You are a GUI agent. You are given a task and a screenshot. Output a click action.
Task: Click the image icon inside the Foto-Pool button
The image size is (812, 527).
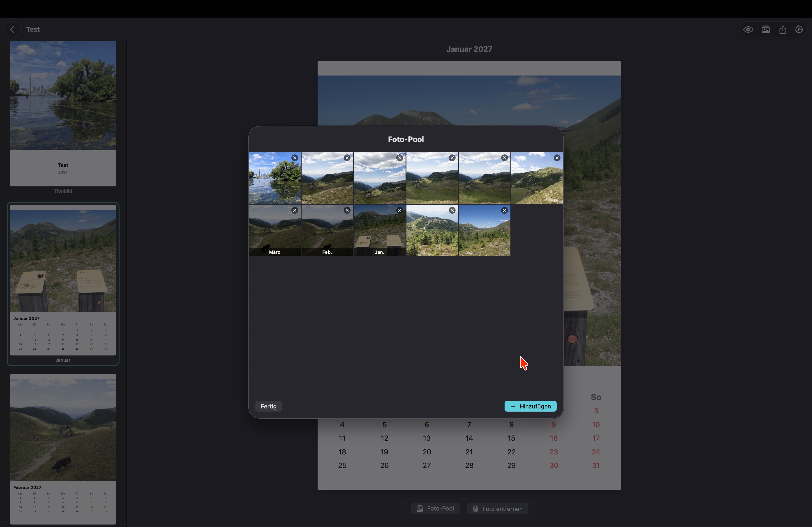[420, 509]
